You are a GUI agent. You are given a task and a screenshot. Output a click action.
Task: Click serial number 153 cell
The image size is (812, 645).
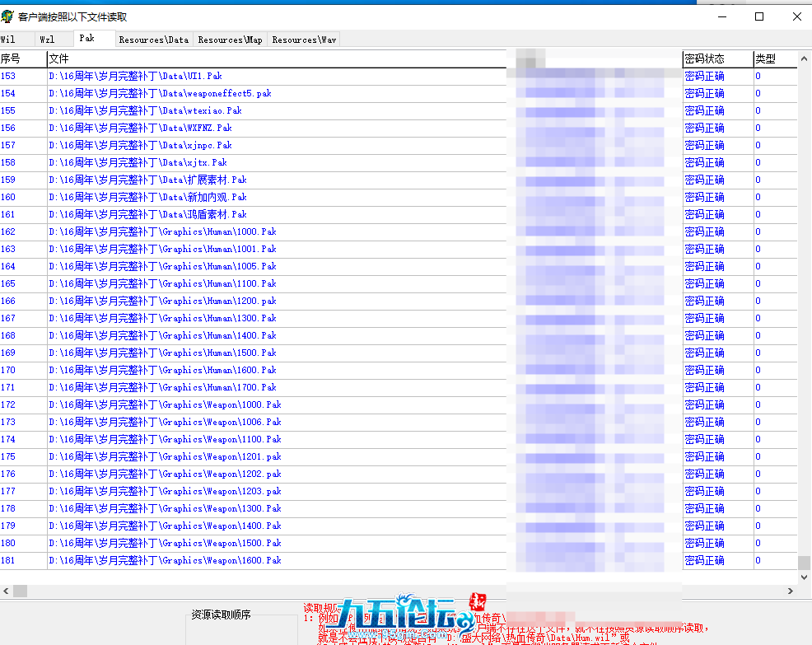23,76
